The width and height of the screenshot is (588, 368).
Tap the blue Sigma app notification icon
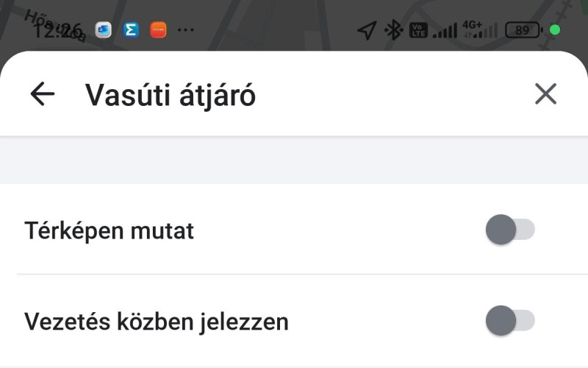tap(131, 30)
